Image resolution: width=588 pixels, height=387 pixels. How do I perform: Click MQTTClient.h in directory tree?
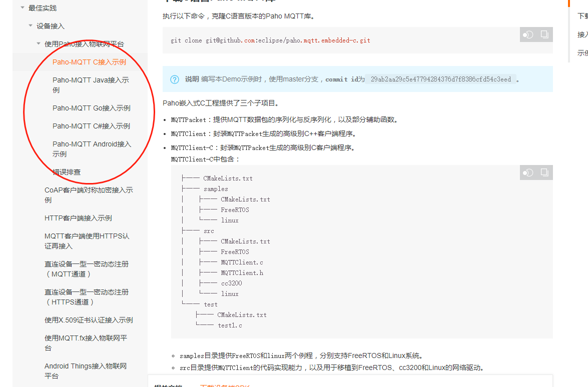242,273
